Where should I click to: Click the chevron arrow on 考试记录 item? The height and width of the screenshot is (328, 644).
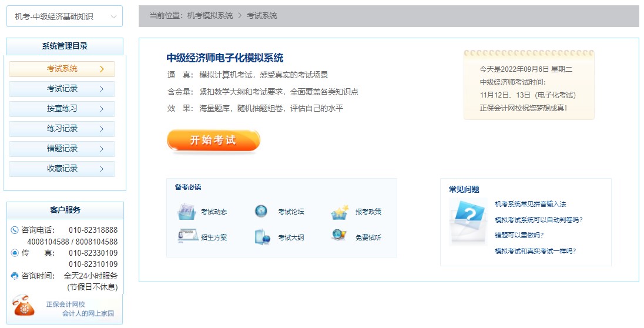[x=102, y=89]
